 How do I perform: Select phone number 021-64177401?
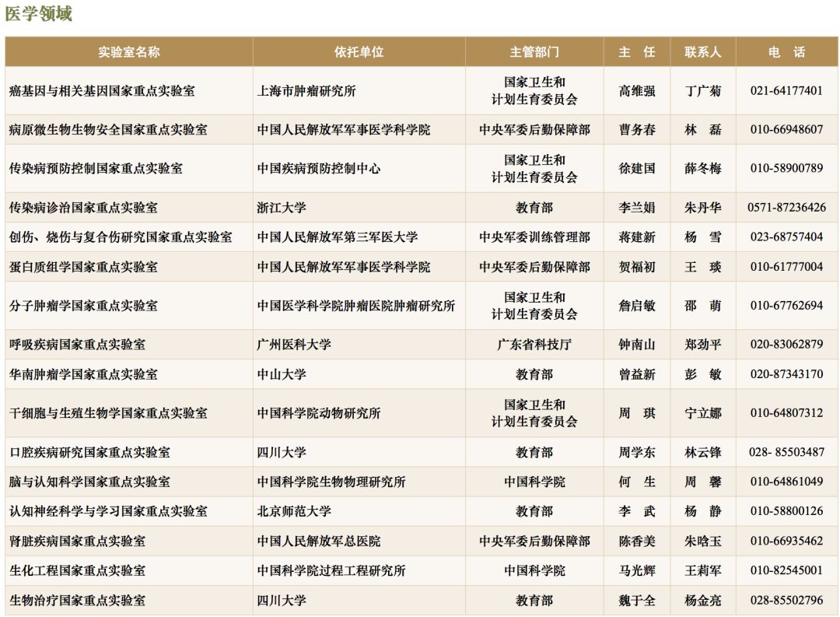(x=786, y=91)
